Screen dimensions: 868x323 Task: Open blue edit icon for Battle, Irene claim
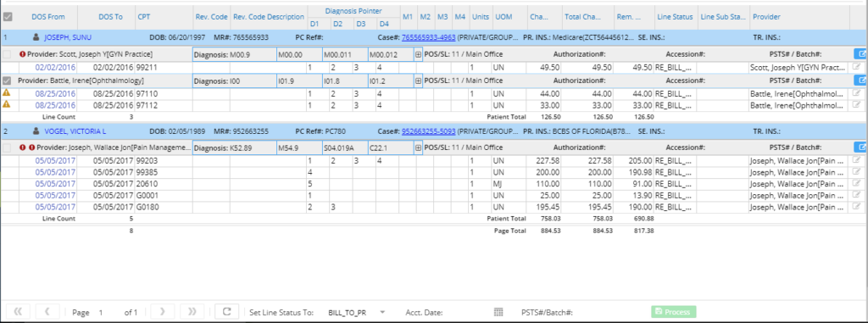tap(860, 81)
